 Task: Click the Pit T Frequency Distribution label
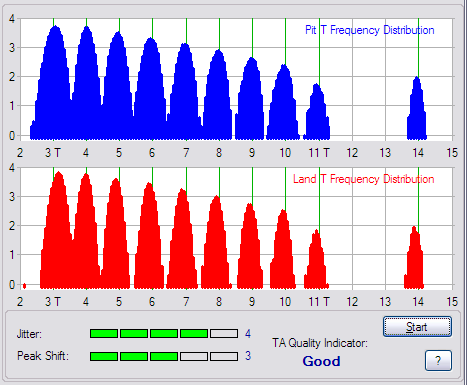[x=370, y=30]
